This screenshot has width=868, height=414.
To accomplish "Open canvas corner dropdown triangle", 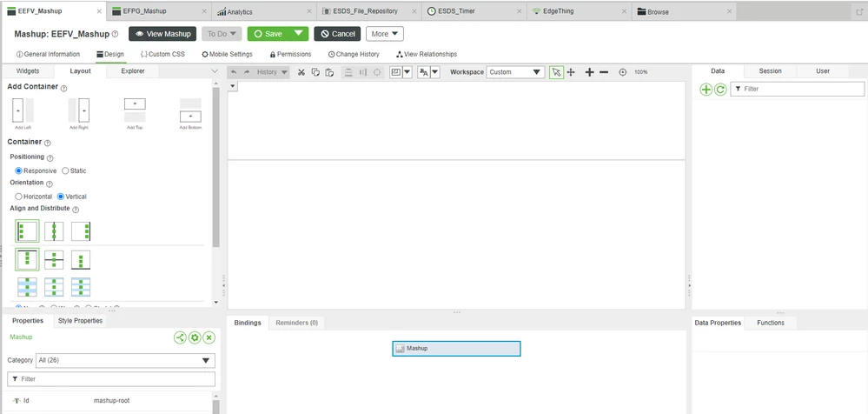I will [x=233, y=86].
